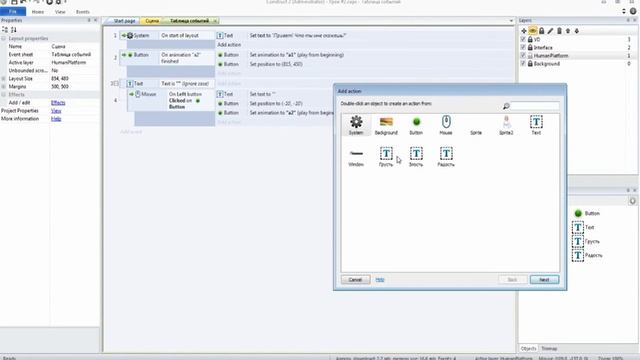Select the Text object in Add action dialog

[x=536, y=125]
